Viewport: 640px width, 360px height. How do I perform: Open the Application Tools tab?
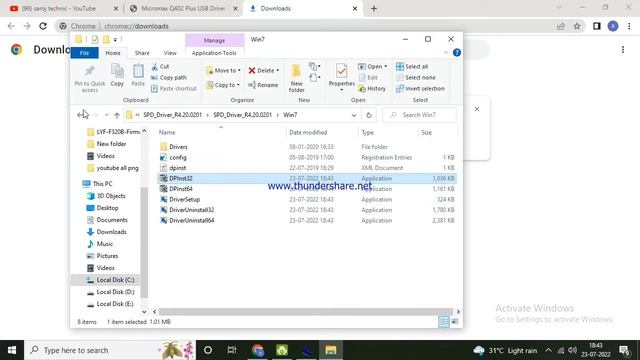click(x=214, y=53)
